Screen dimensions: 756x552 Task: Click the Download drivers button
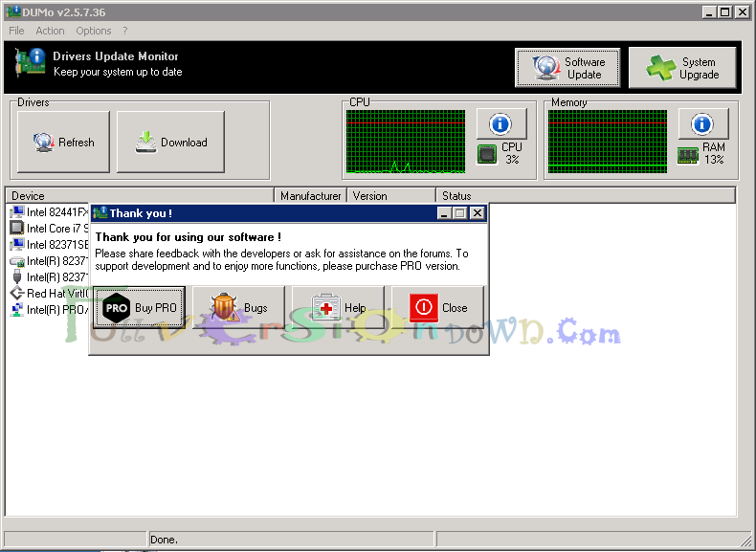point(170,142)
